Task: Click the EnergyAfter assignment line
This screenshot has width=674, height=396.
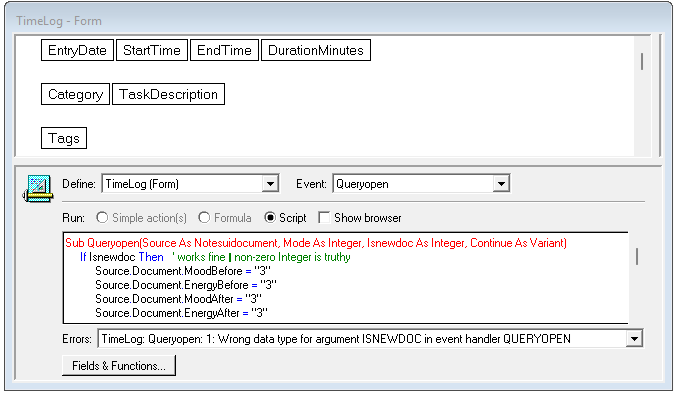Action: pos(181,313)
